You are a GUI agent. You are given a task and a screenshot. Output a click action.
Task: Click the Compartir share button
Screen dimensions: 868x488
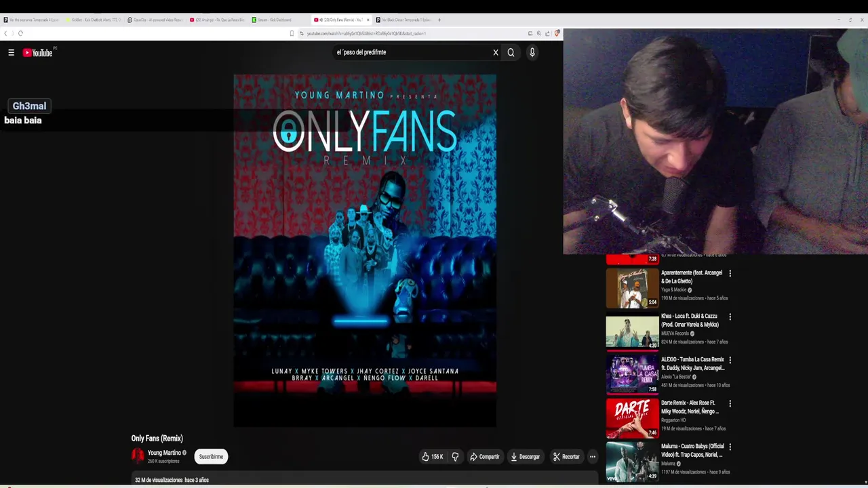tap(485, 457)
